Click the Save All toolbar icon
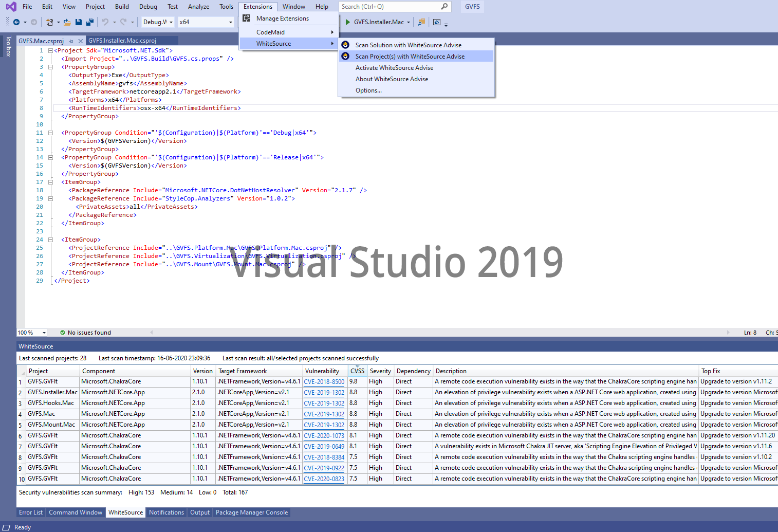The width and height of the screenshot is (778, 532). tap(90, 22)
